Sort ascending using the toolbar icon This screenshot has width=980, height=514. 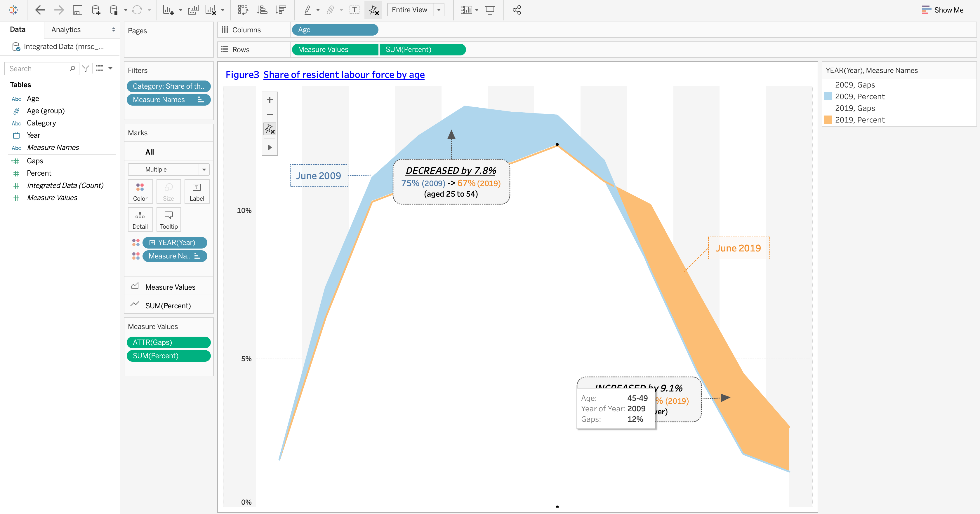[x=262, y=10]
